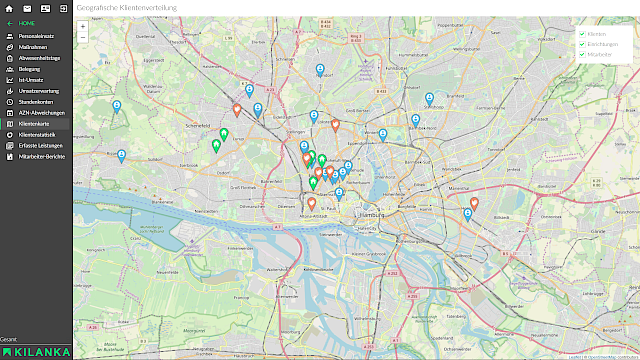Select the green house marker above Sternschanze
The height and width of the screenshot is (360, 640).
313,182
